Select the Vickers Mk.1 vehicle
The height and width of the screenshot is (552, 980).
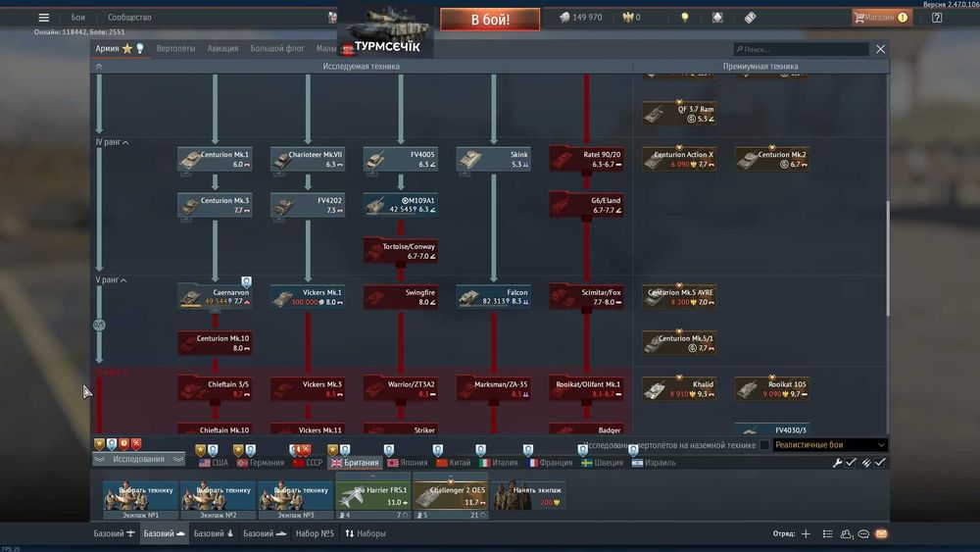click(x=308, y=297)
